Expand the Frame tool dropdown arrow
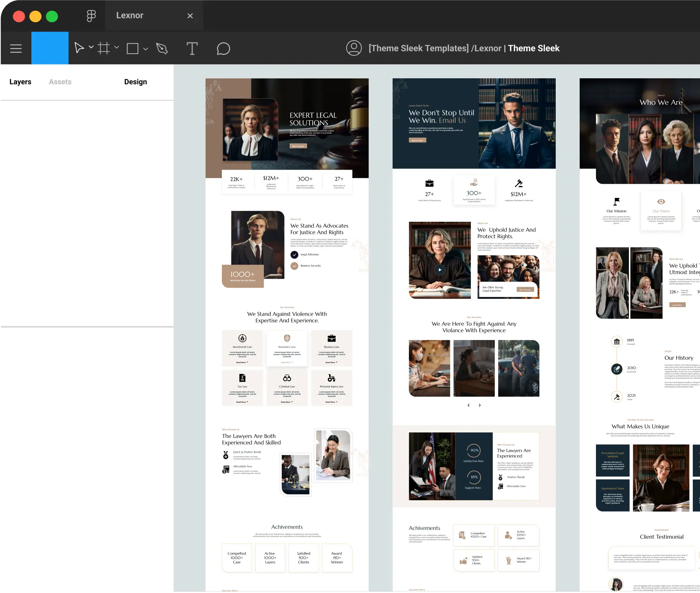 117,47
